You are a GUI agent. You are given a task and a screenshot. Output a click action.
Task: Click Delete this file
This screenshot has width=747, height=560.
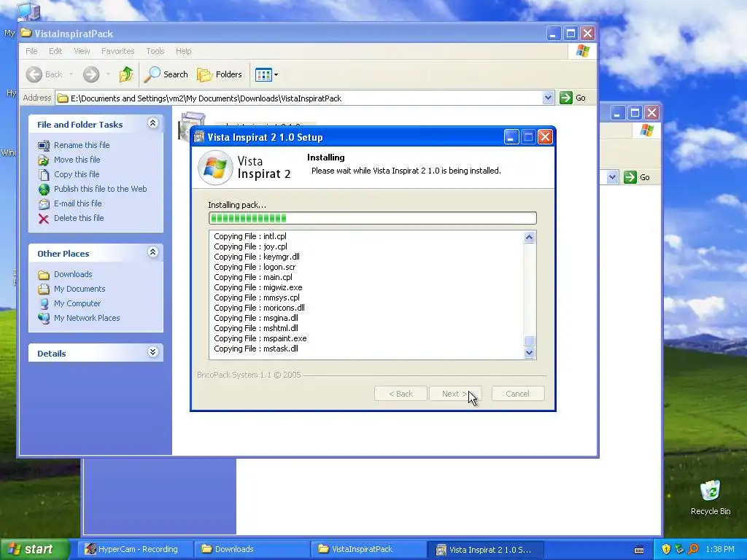(x=79, y=217)
